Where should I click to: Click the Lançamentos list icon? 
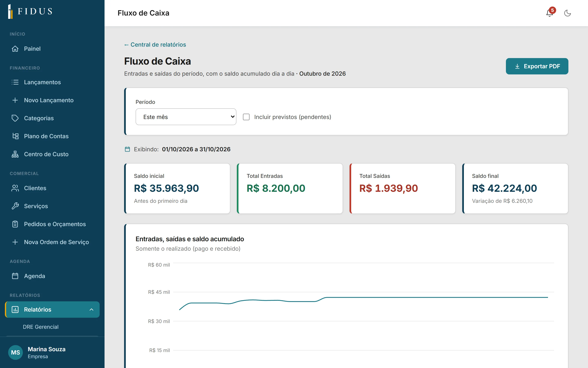point(15,82)
